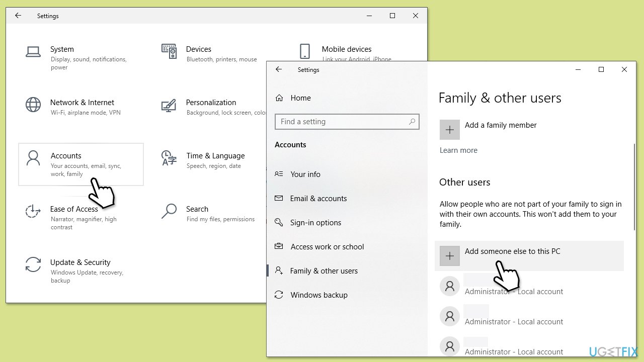Screen dimensions: 644x362
Task: Open System category text in back window
Action: 62,49
